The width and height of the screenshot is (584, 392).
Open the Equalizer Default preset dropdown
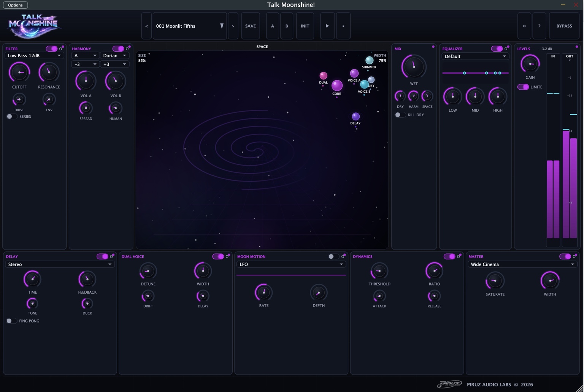coord(475,56)
